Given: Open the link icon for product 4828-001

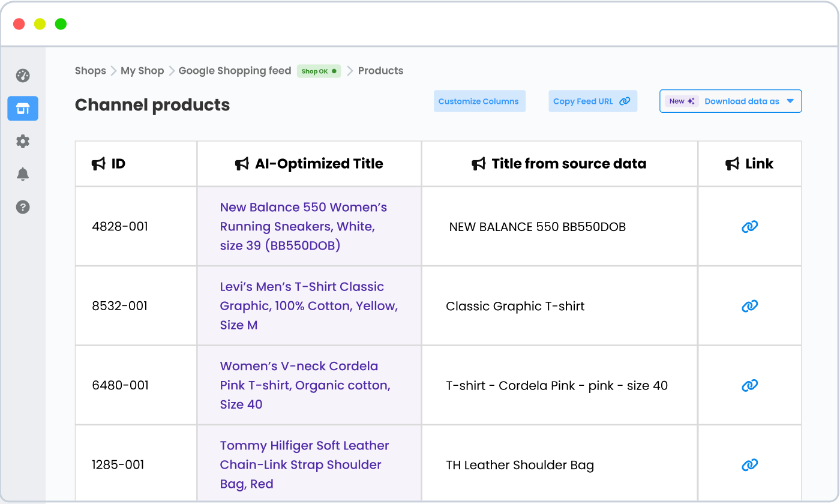Looking at the screenshot, I should [749, 227].
